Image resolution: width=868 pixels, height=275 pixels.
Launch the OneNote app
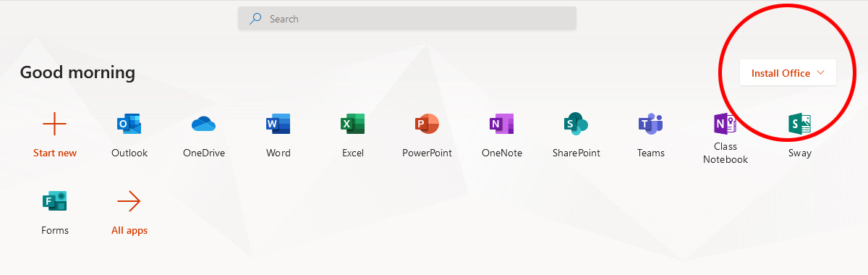pyautogui.click(x=501, y=124)
